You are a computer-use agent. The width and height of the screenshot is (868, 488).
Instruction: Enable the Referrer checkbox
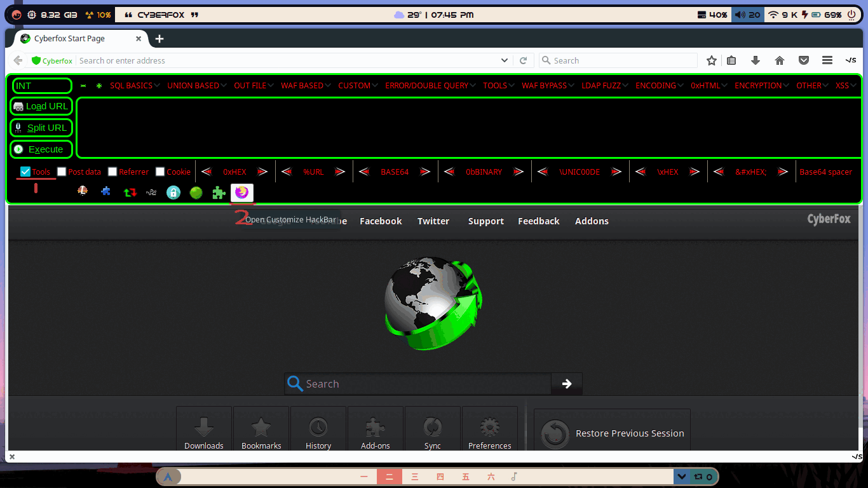[112, 172]
